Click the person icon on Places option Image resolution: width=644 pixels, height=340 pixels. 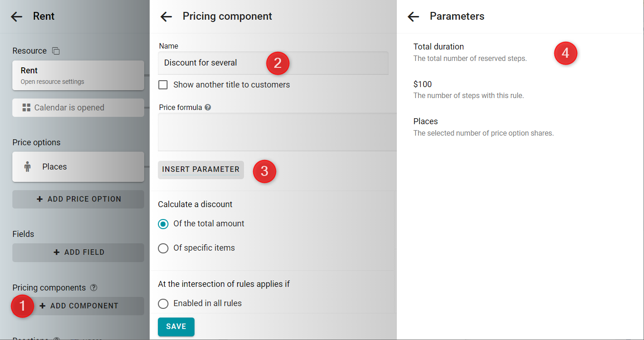27,167
